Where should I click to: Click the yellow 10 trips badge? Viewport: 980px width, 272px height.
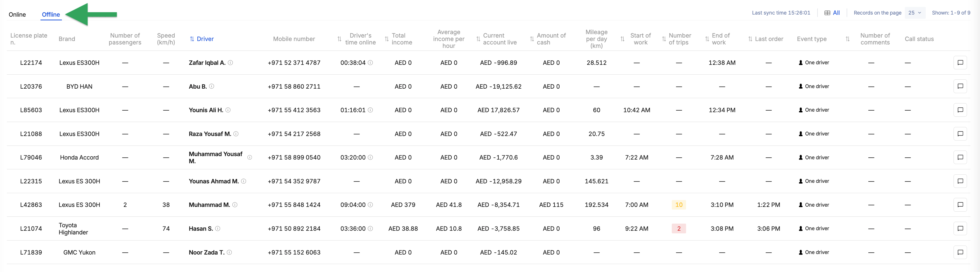679,205
